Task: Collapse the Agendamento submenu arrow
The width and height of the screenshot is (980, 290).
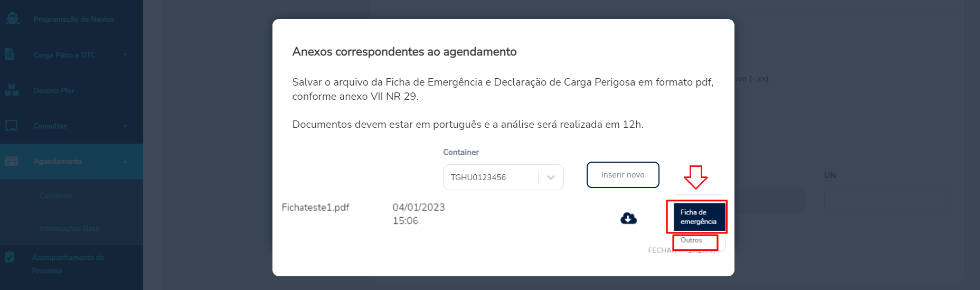Action: coord(125,162)
